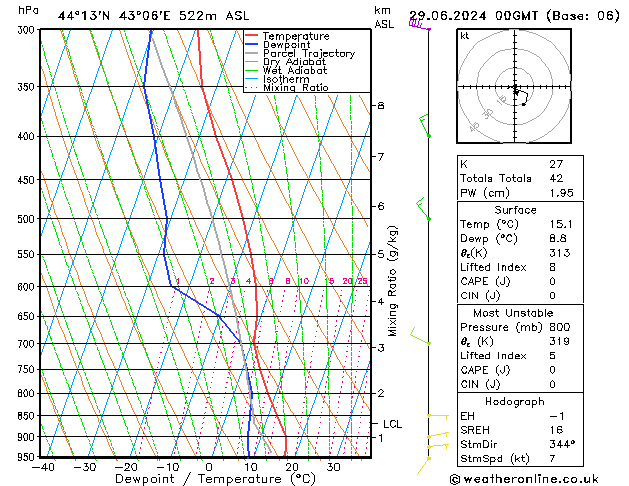Screen dimensions: 629x486
Task: Click the kt unit label in the hodograph
Action: tap(464, 35)
